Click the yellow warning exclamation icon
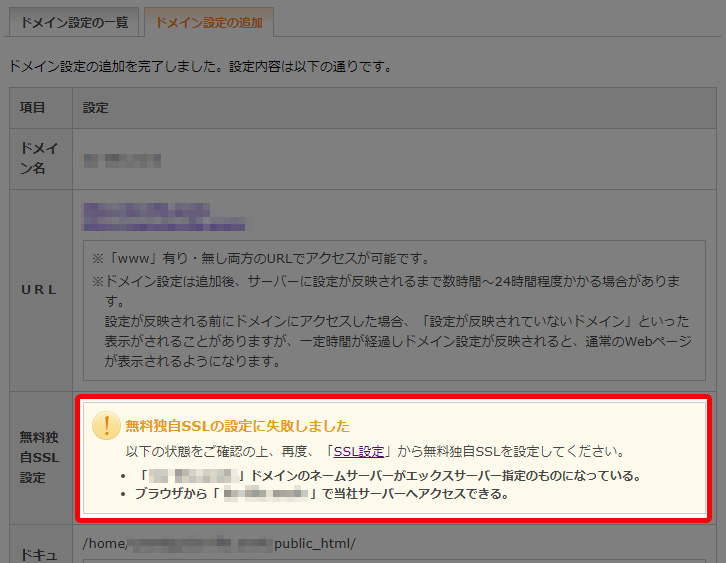 (106, 426)
